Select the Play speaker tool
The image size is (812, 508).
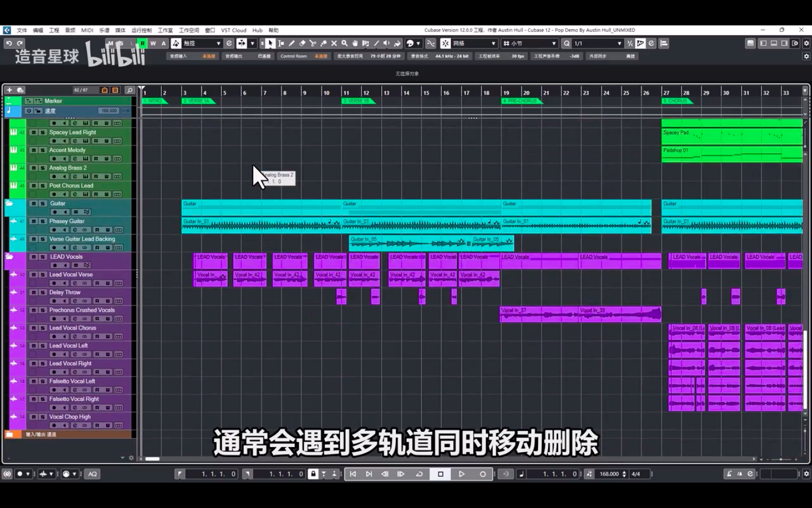click(x=387, y=43)
